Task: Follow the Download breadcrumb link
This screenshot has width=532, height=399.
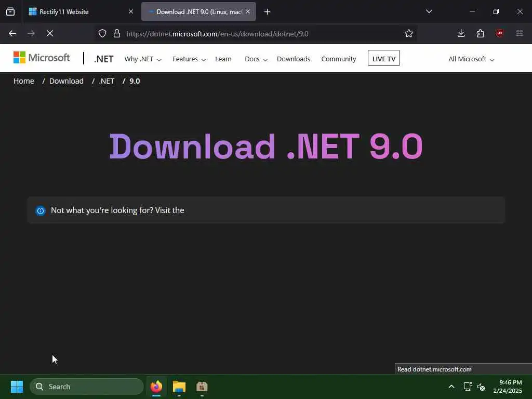Action: click(x=66, y=81)
